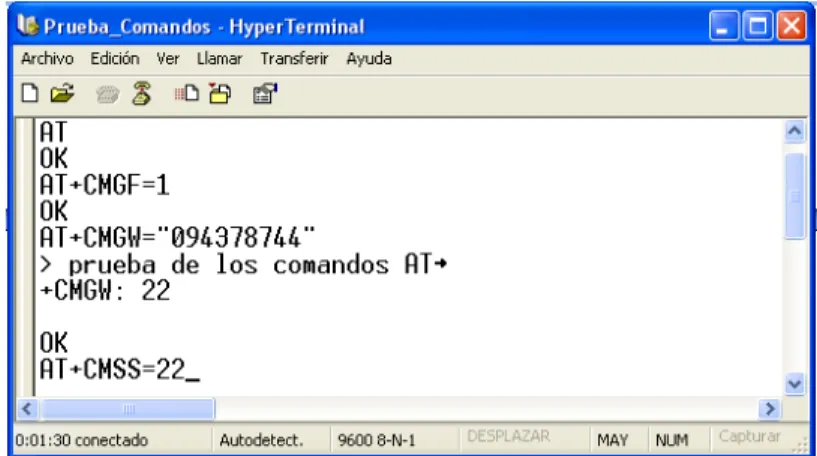Image resolution: width=817 pixels, height=456 pixels.
Task: Click the Send file toolbar icon
Action: tap(187, 94)
